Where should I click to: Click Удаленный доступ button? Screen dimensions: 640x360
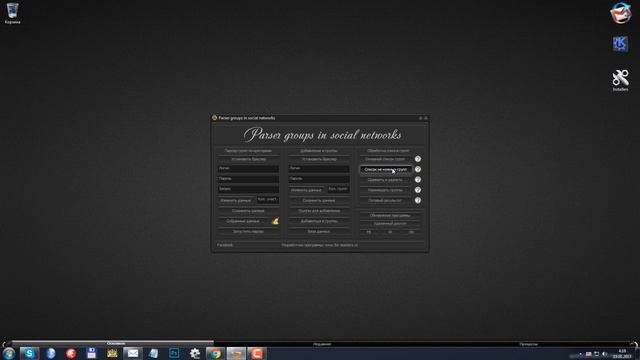[x=390, y=223]
